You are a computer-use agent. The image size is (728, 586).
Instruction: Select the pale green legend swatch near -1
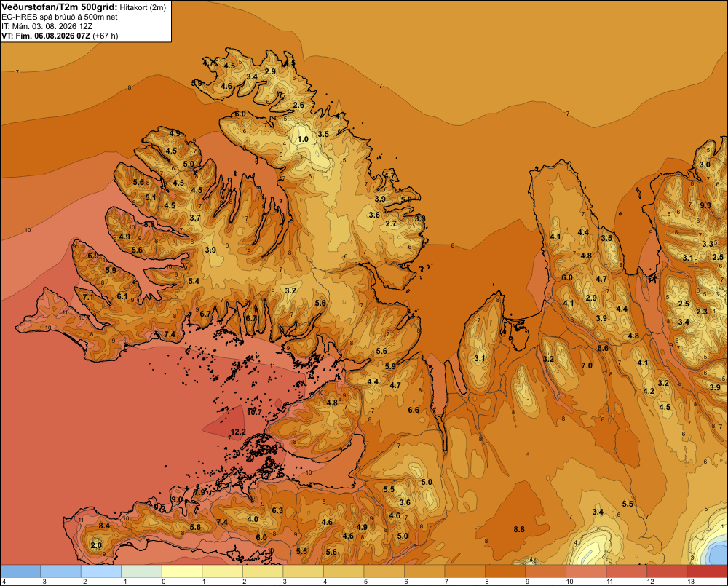pyautogui.click(x=142, y=571)
